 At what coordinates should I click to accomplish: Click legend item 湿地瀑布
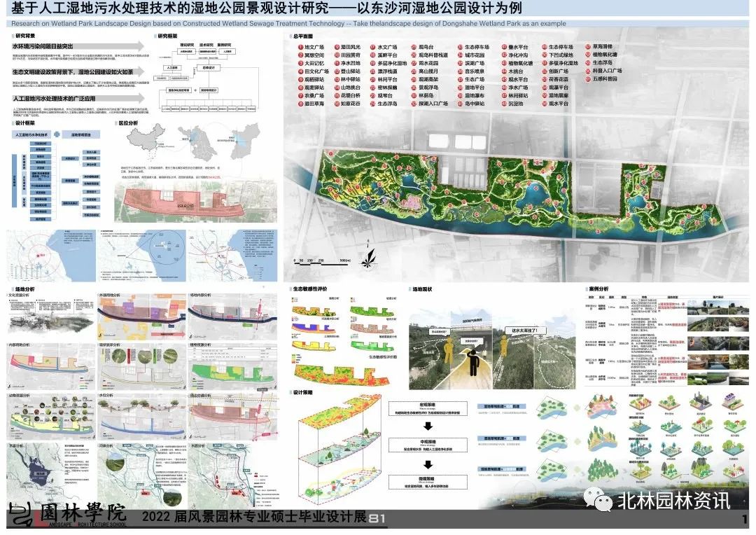click(471, 95)
